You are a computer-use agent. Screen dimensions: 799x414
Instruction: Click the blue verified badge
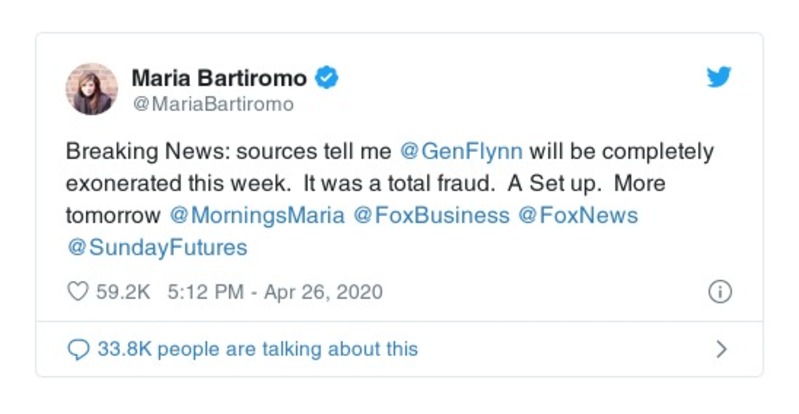coord(327,77)
